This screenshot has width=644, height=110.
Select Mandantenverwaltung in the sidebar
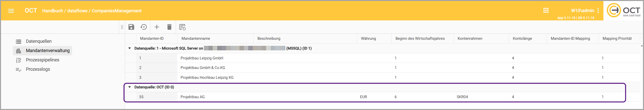click(48, 51)
